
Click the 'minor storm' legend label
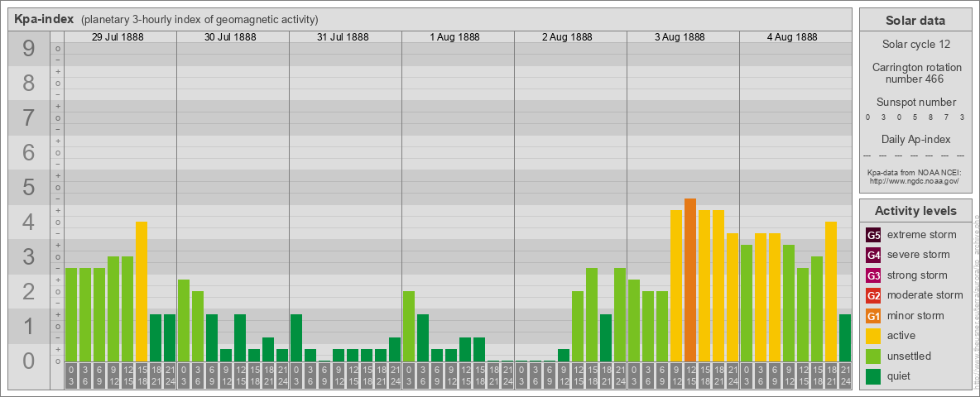tap(915, 315)
